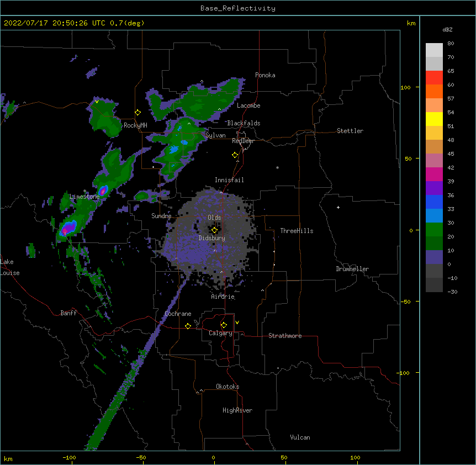Pick the slate purple 0-10 dBZ legend swatch
476x465 pixels.
tap(434, 257)
